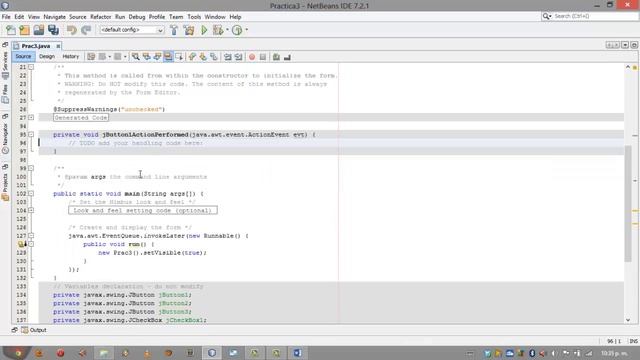Switch to the History view
The width and height of the screenshot is (640, 360).
pyautogui.click(x=71, y=56)
